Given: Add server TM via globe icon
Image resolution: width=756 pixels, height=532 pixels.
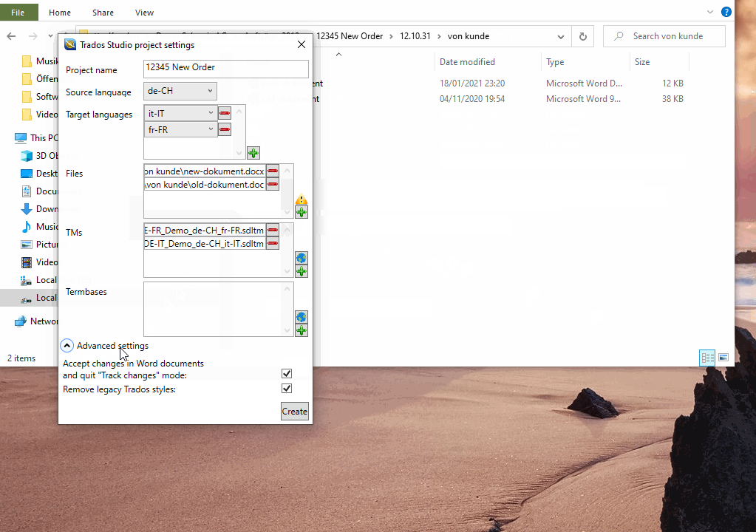Looking at the screenshot, I should click(x=302, y=259).
